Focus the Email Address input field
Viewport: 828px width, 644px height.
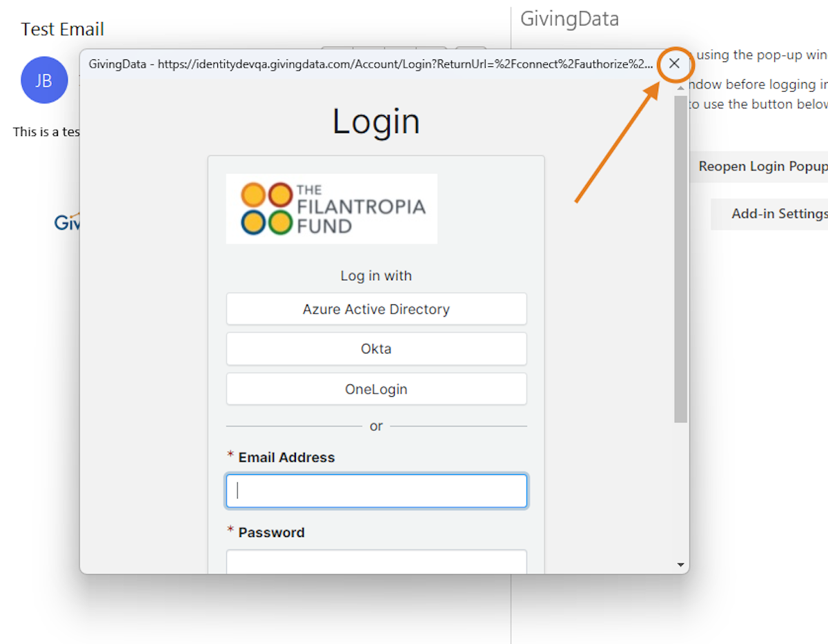pyautogui.click(x=376, y=491)
